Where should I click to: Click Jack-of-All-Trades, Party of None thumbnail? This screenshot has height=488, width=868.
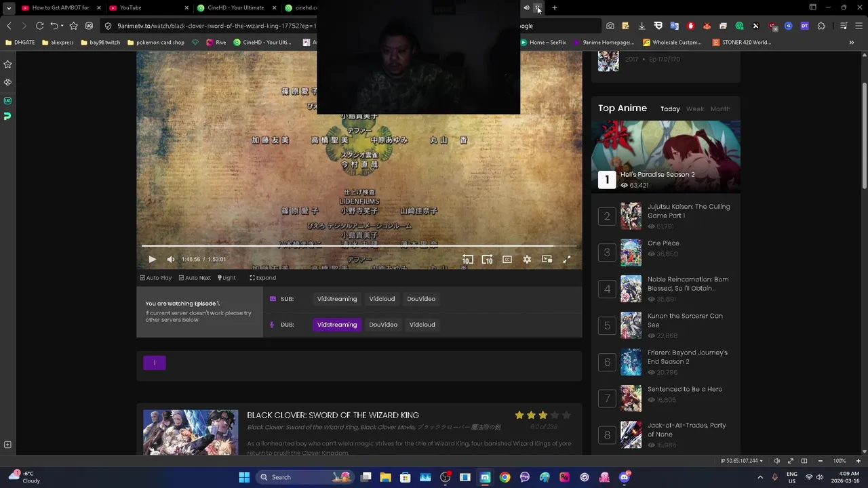[x=631, y=435]
